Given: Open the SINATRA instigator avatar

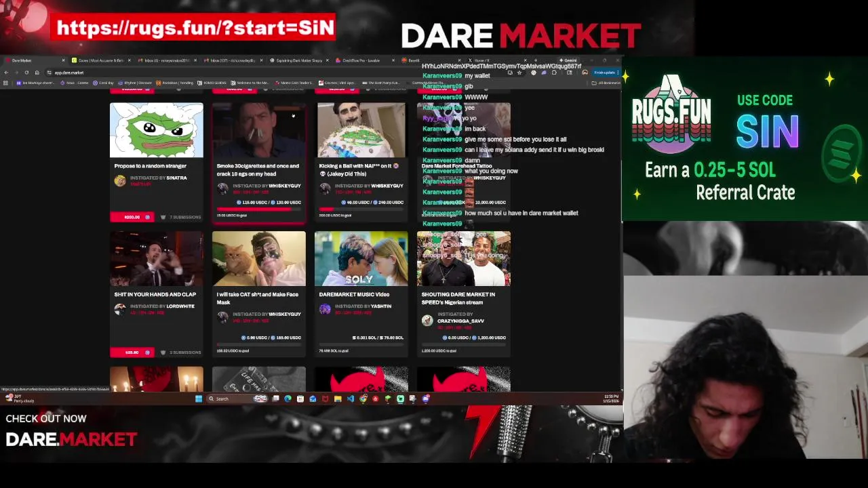Looking at the screenshot, I should 120,180.
